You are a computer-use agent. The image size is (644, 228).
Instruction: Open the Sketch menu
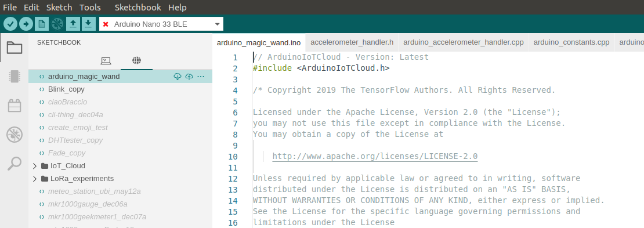(x=59, y=8)
